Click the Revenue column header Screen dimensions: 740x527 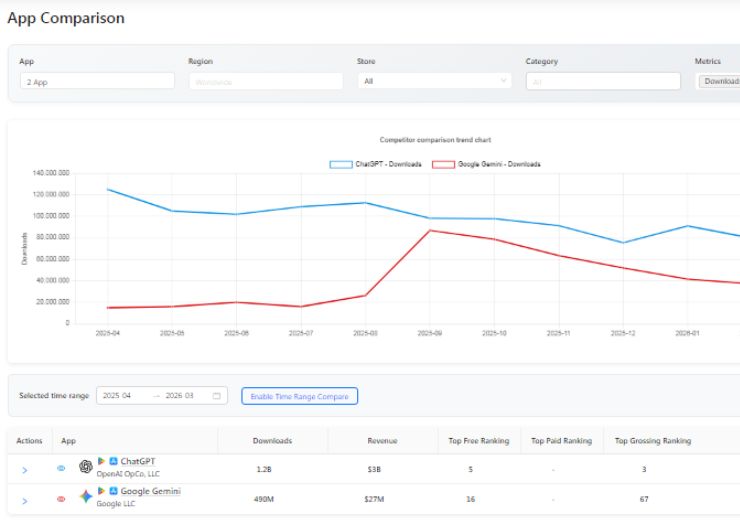[382, 441]
